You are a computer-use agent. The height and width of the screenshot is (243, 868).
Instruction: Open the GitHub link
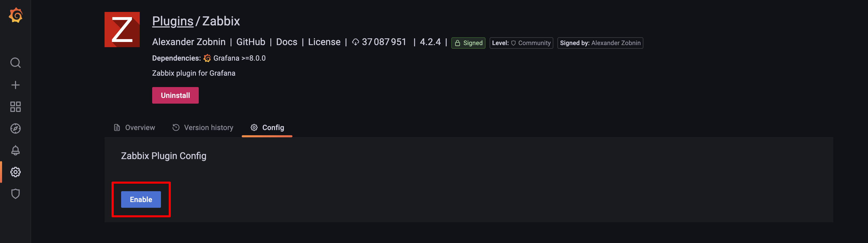click(251, 42)
